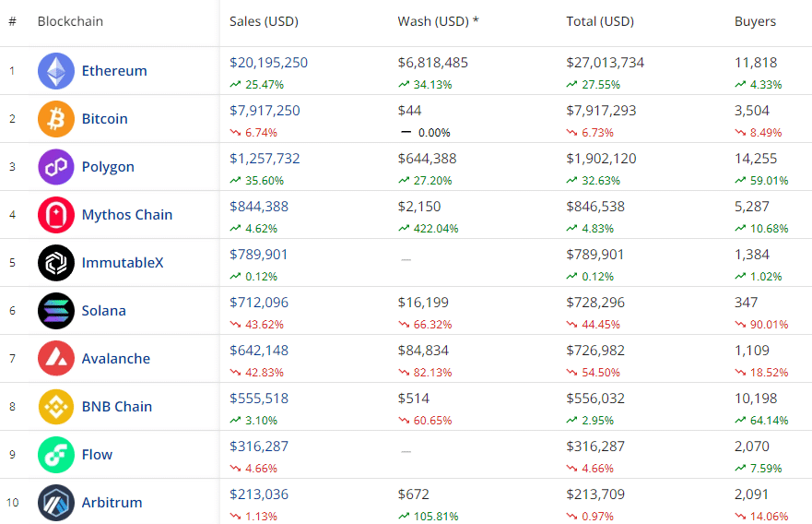Click the red Avalanche logo icon
This screenshot has width=812, height=524.
pyautogui.click(x=56, y=359)
